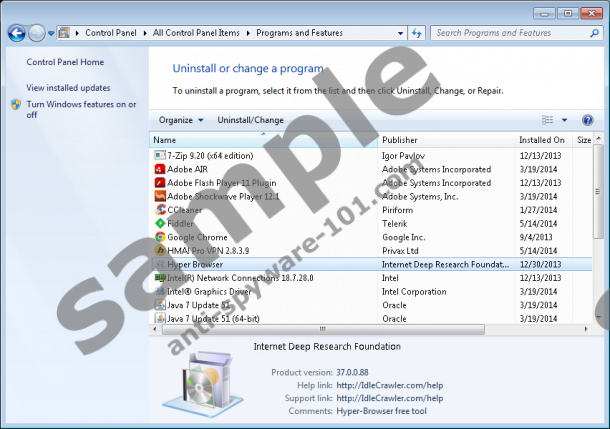Select the 7-Zip 9.20 program icon
Viewport: 610px width, 429px height.
click(x=160, y=156)
